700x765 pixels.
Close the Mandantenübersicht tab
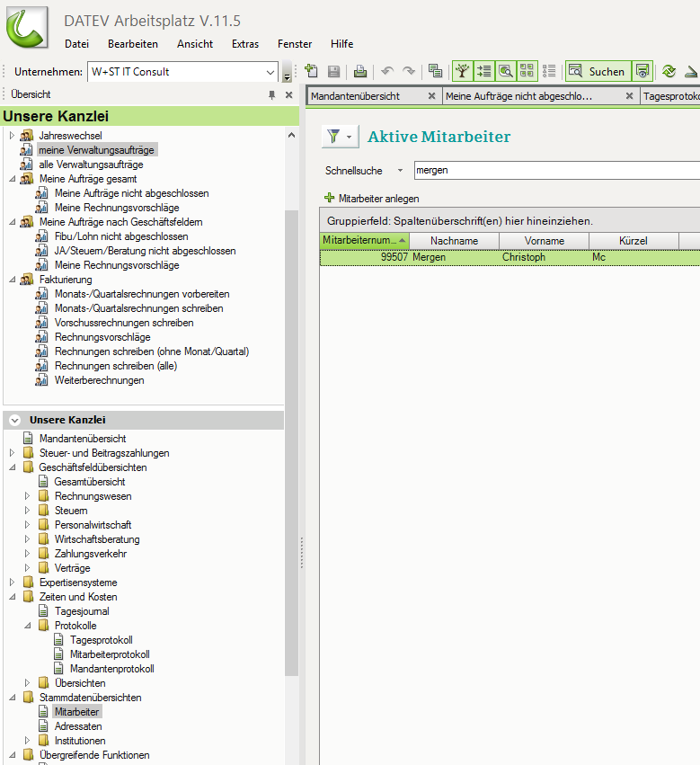[431, 96]
